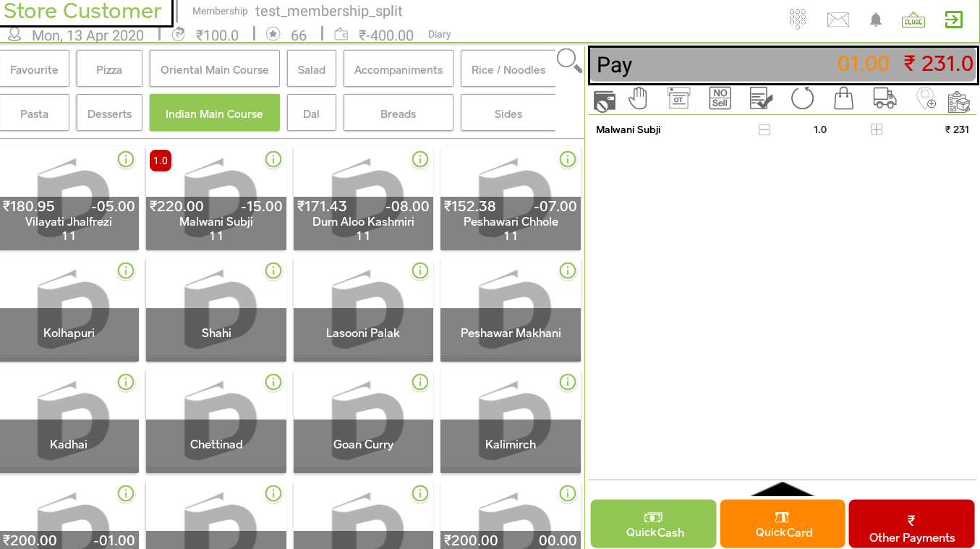Open the Sides category
The height and width of the screenshot is (549, 980).
tap(508, 114)
